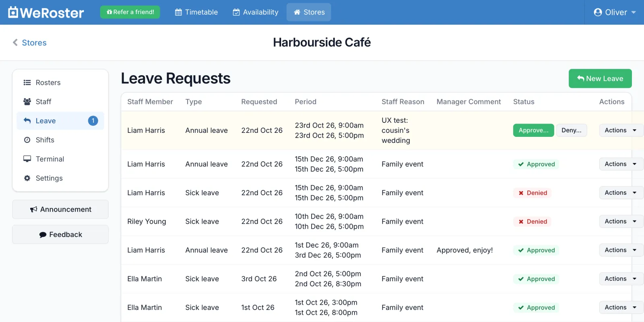
Task: Approve Liam Harris's pending leave
Action: coord(533,130)
